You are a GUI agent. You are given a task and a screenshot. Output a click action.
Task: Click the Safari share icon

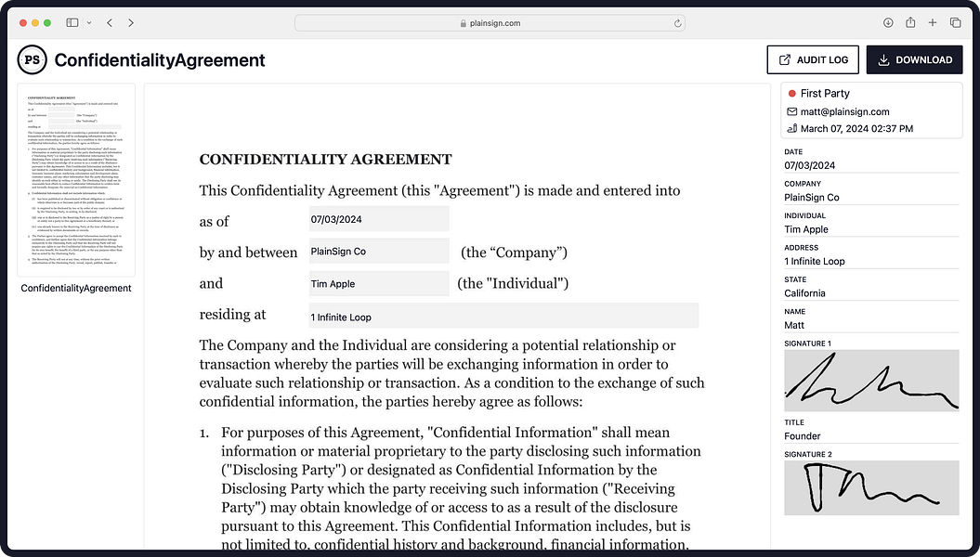910,22
